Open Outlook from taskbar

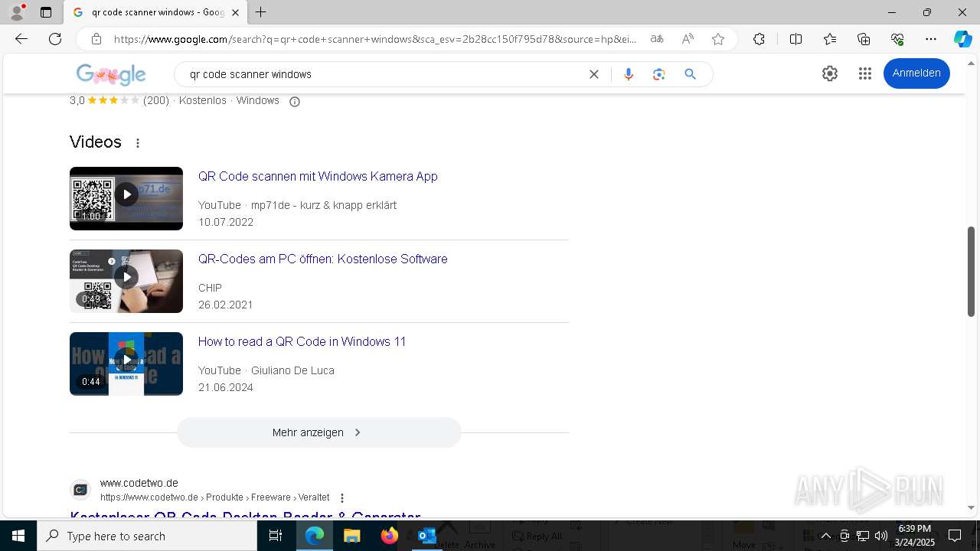(426, 536)
